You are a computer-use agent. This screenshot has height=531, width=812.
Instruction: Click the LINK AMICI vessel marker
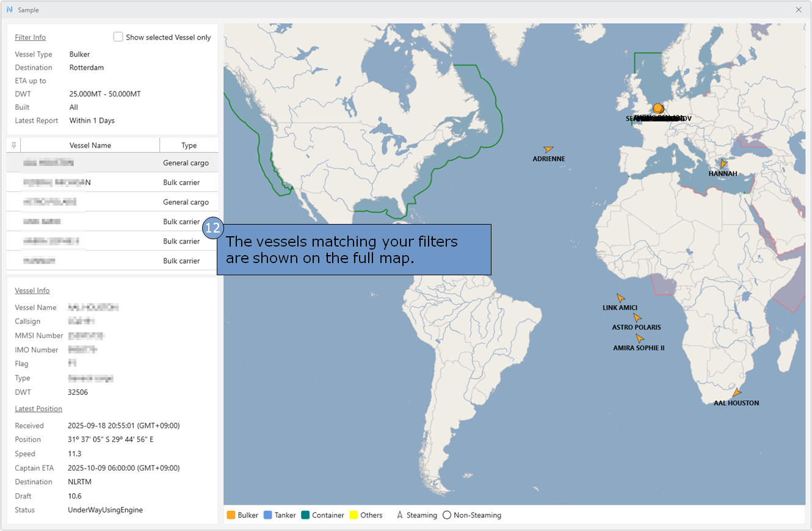620,298
